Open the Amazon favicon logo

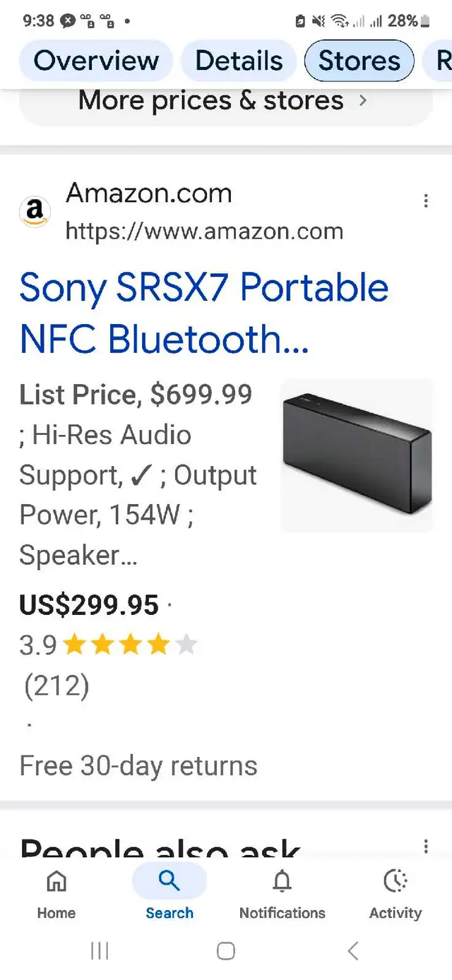point(35,211)
